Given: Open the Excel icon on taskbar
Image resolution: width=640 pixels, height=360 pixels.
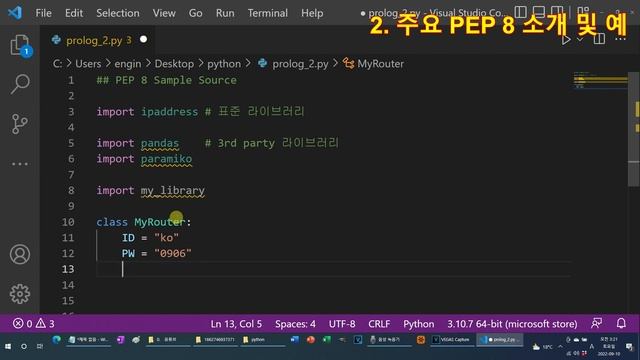Looking at the screenshot, I should click(x=327, y=340).
